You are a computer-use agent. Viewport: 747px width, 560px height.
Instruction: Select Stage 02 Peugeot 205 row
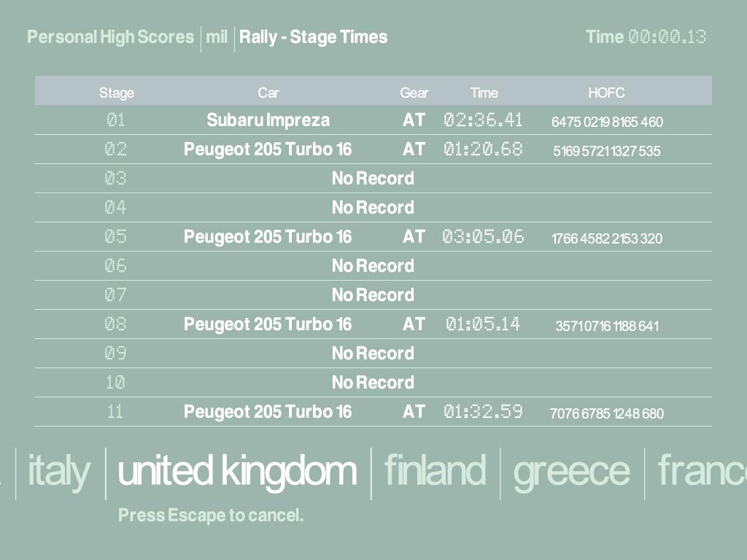pyautogui.click(x=268, y=149)
